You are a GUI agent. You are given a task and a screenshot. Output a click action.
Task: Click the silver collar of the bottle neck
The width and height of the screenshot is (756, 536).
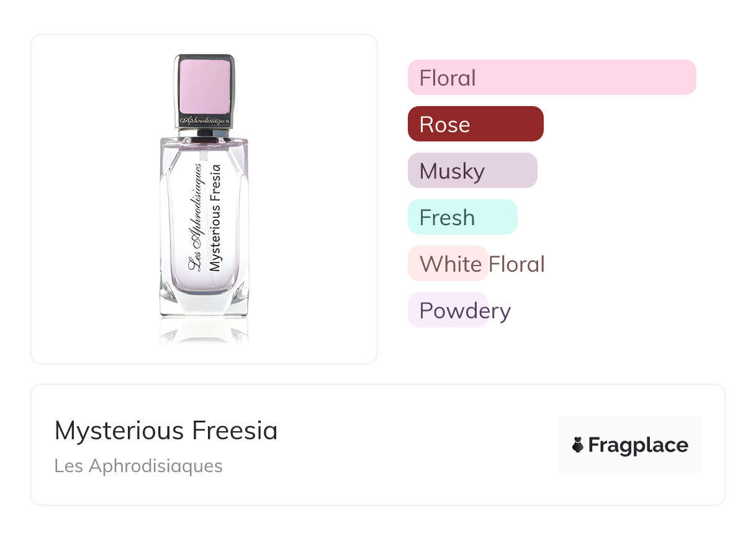[x=205, y=132]
